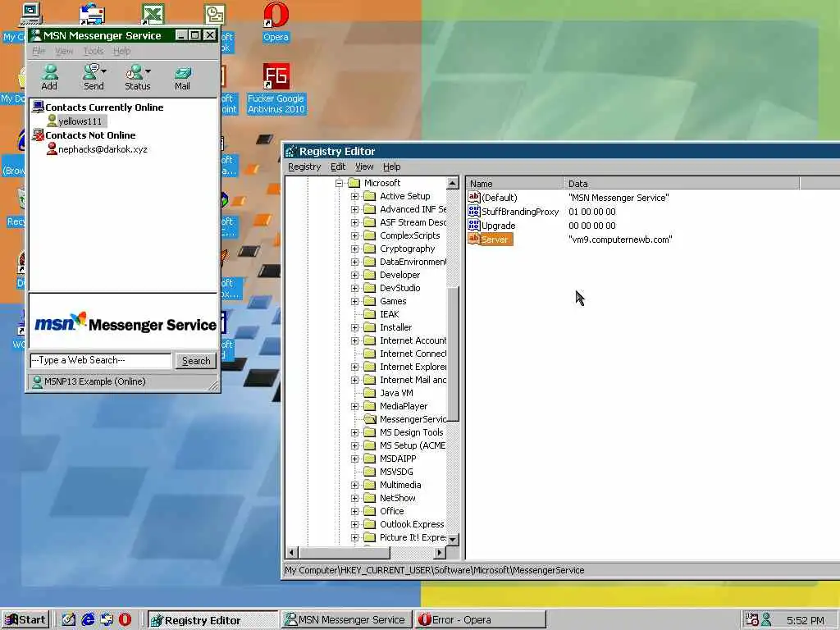Select the Upgrade binary value icon
The width and height of the screenshot is (840, 630).
pos(473,225)
